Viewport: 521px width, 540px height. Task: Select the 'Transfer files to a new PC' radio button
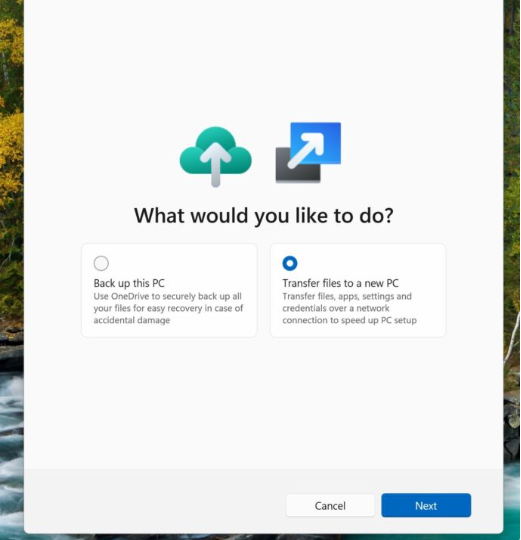coord(290,263)
